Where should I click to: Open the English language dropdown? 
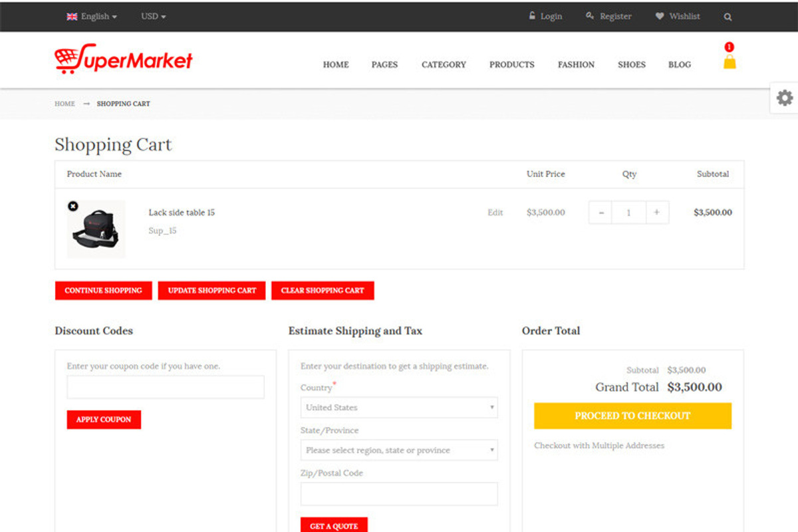click(x=92, y=17)
